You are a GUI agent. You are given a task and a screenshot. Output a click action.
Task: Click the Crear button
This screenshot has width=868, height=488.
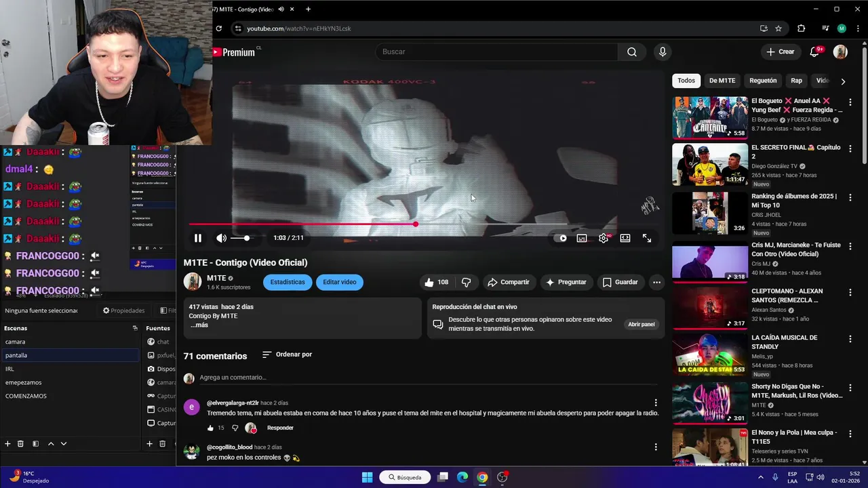tap(780, 52)
